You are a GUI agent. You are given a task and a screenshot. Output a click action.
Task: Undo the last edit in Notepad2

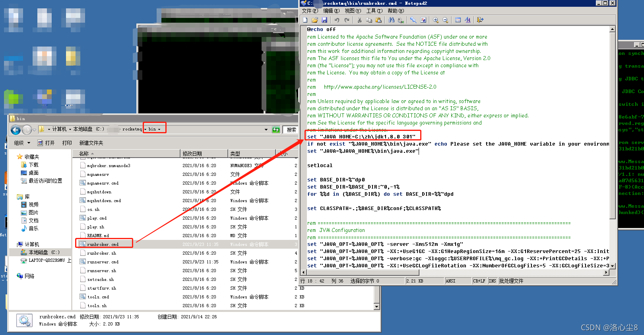[337, 20]
